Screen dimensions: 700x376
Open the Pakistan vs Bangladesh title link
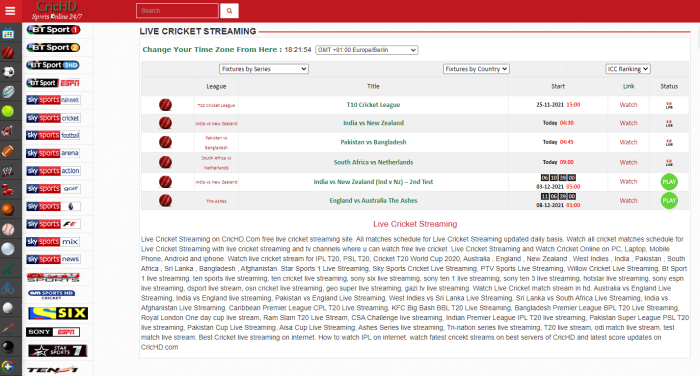373,142
